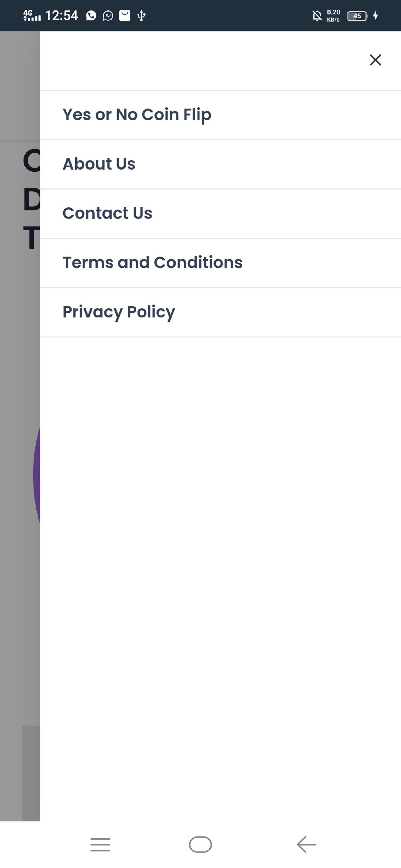This screenshot has width=401, height=868.
Task: Tap the 12:54 status bar clock
Action: [x=61, y=16]
